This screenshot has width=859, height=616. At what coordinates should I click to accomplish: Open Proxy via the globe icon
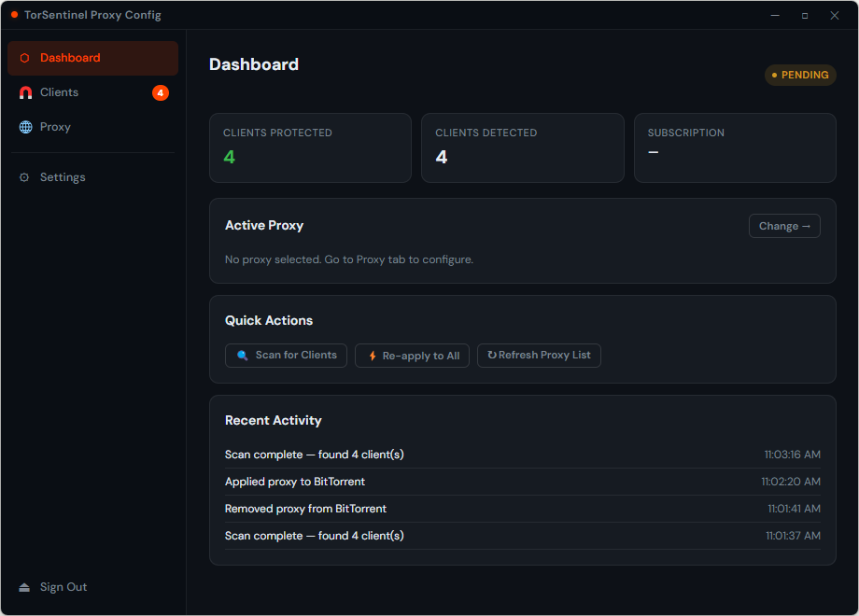[24, 127]
